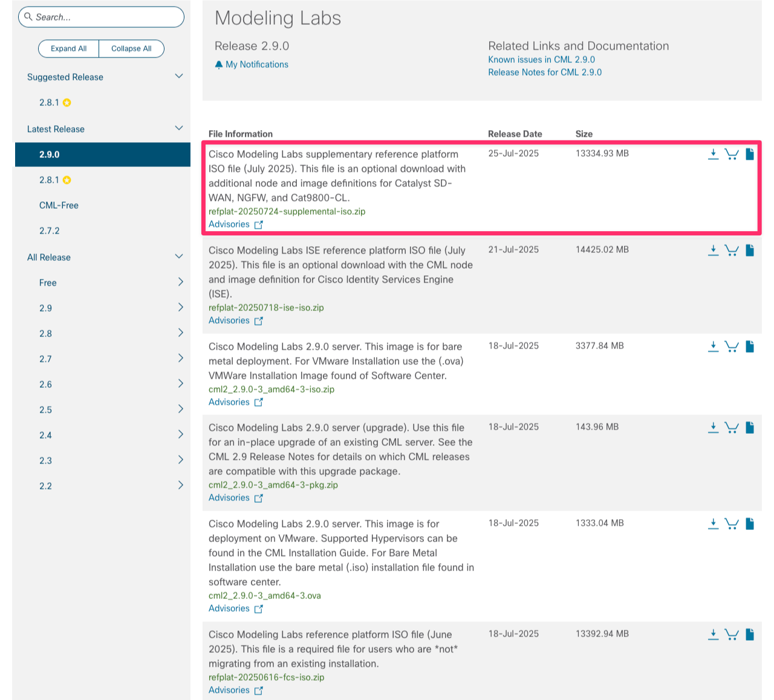
Task: Expand the 2.7 release group
Action: click(x=180, y=358)
